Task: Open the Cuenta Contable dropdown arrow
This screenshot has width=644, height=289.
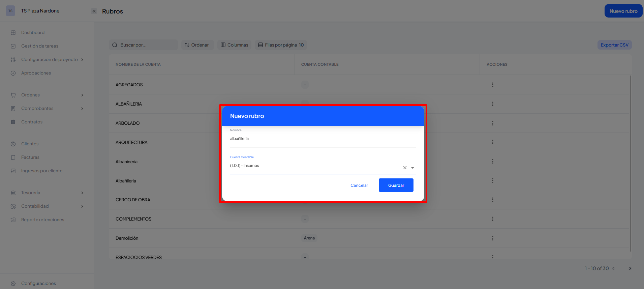Action: click(x=412, y=168)
